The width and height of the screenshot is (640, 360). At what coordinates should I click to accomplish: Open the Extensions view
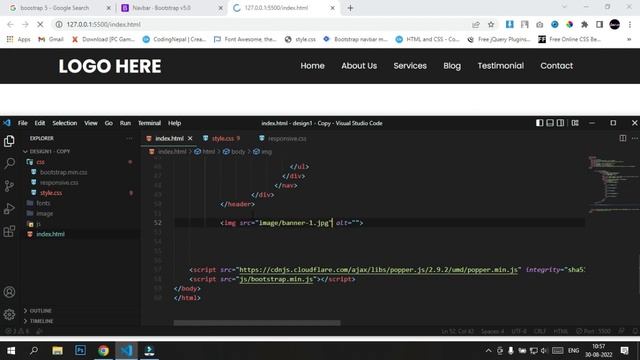click(9, 231)
